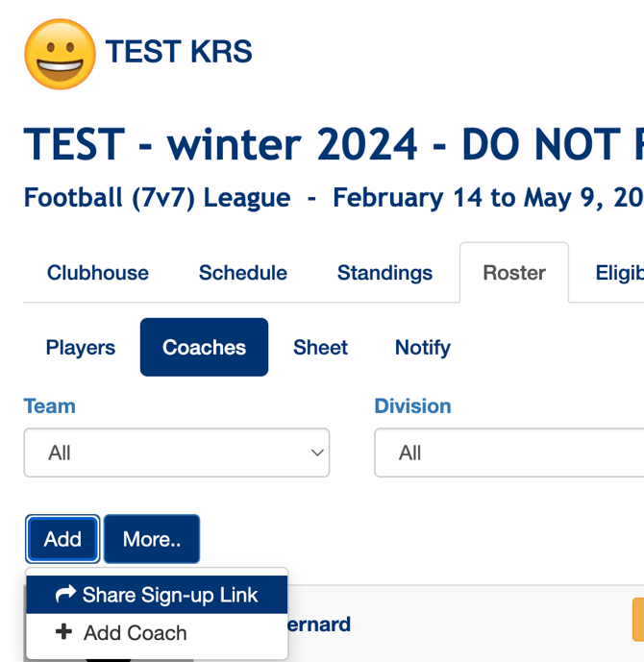Click the TEST KRS site title
This screenshot has height=662, width=644.
coord(179,51)
